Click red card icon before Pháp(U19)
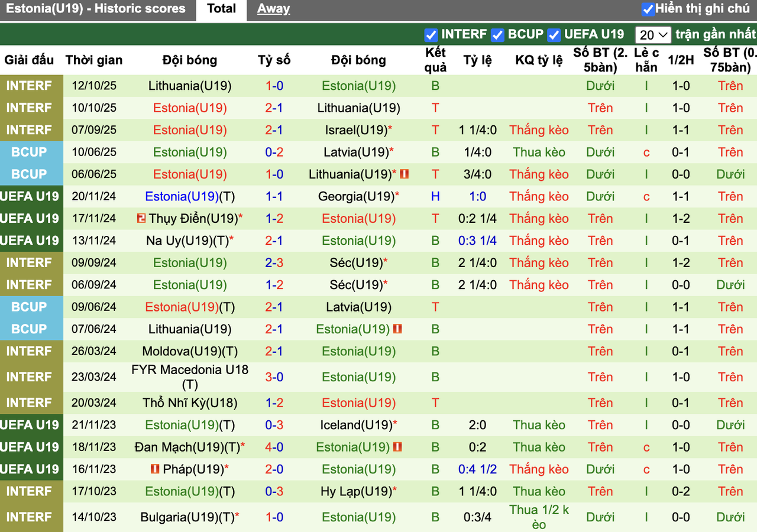This screenshot has height=532, width=757. [156, 469]
